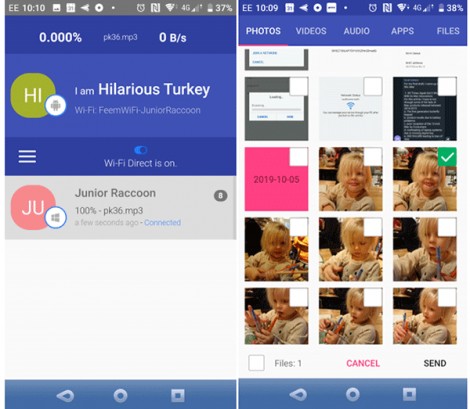Check the box on the dark text screenshot

[x=447, y=86]
